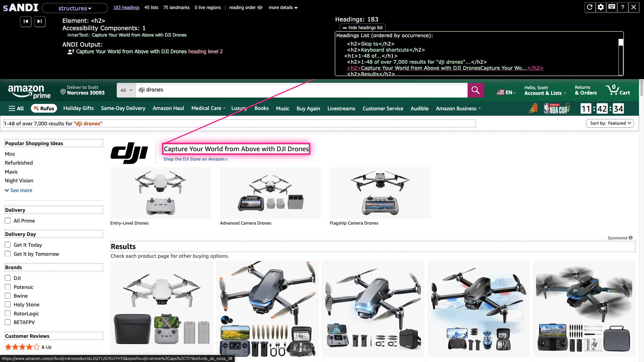Check the All Prime checkbox
The height and width of the screenshot is (362, 644).
click(x=8, y=221)
